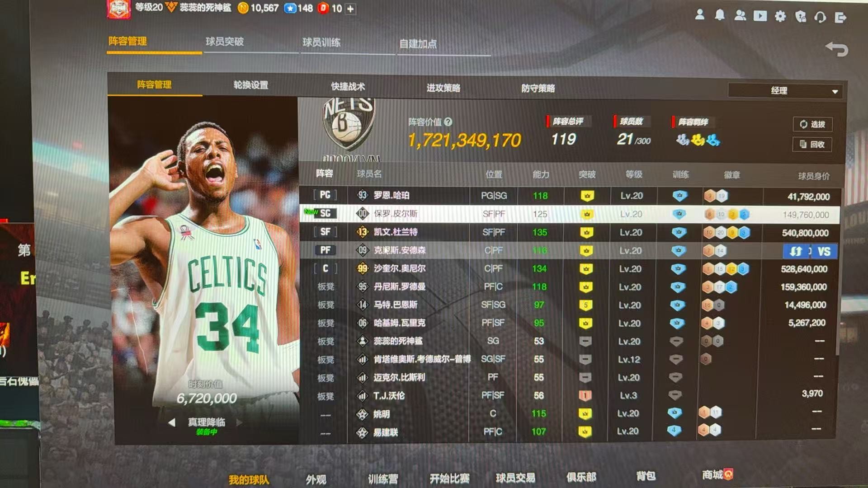Open the 快捷战术 sub-tab
868x488 pixels.
(348, 86)
